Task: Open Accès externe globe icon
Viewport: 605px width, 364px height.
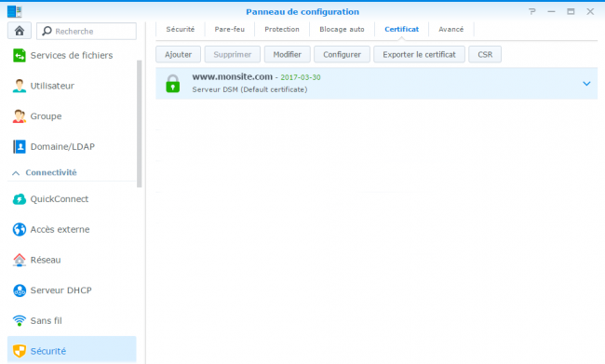Action: pyautogui.click(x=20, y=229)
